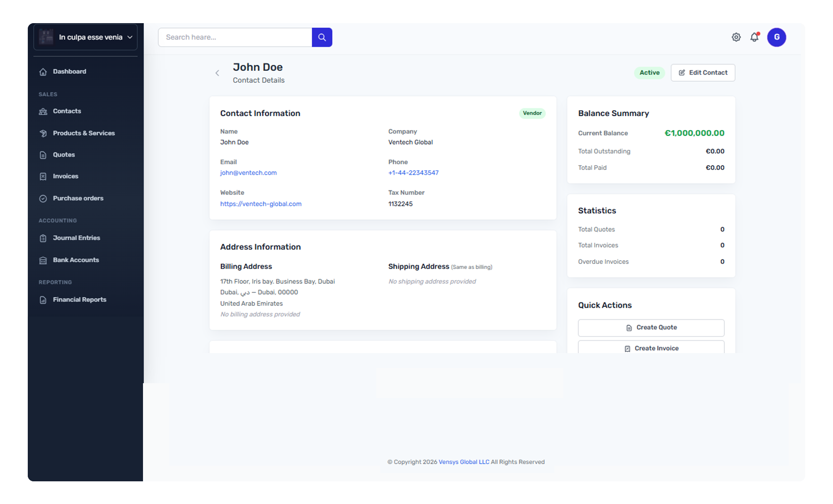Click the Create Invoice button
Viewport: 833px width, 504px height.
pos(651,348)
